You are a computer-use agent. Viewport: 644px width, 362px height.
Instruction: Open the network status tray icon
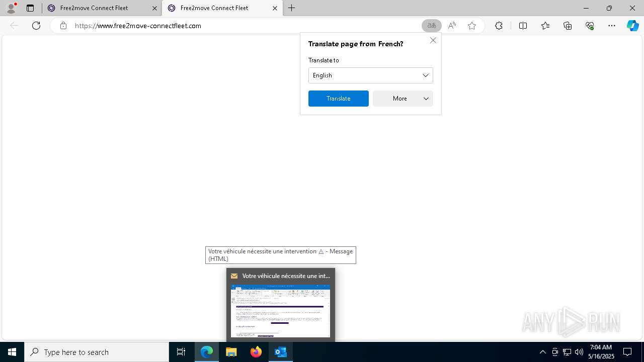click(x=567, y=352)
